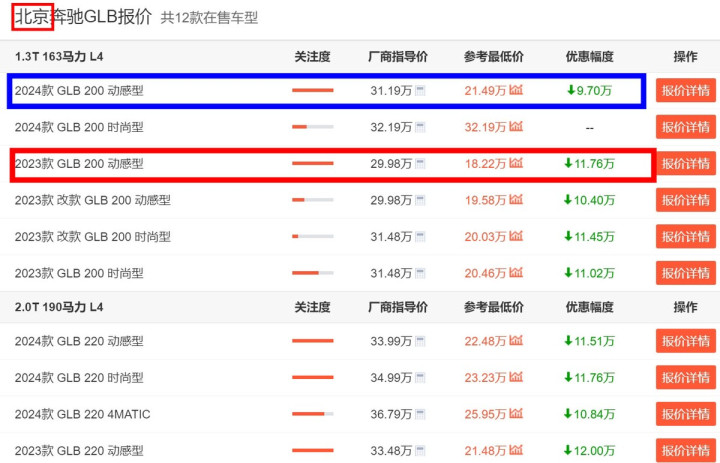Click the 共12款在售车型 subtitle text
The width and height of the screenshot is (720, 463).
tap(209, 18)
